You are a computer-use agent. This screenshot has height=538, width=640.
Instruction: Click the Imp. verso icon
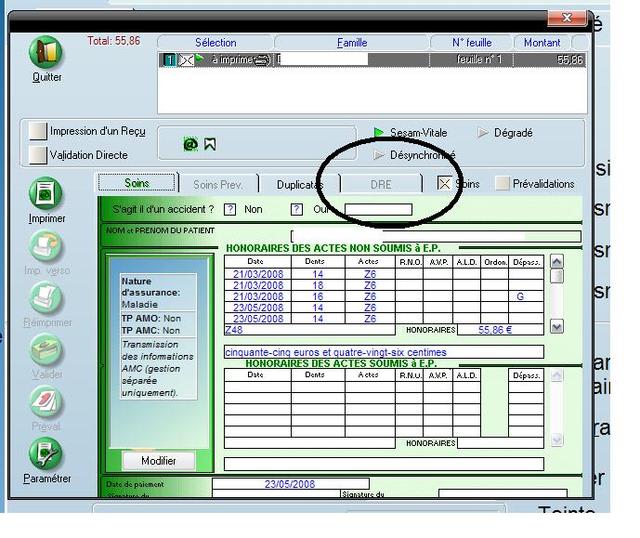(46, 246)
